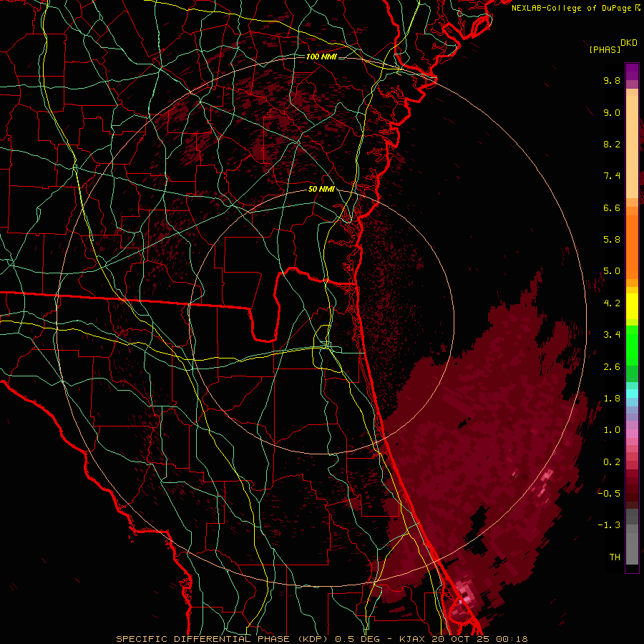
Task: Click the "KJAX" radar site identifier
Action: (413, 639)
